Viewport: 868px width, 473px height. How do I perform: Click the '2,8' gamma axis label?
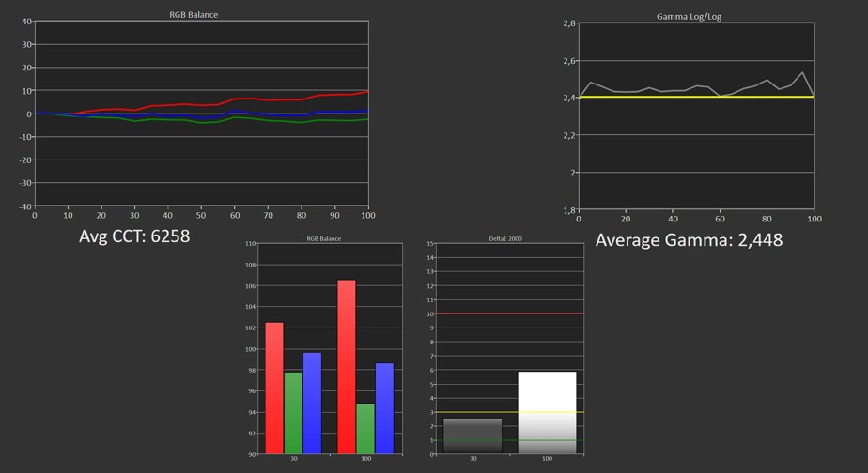[x=569, y=23]
